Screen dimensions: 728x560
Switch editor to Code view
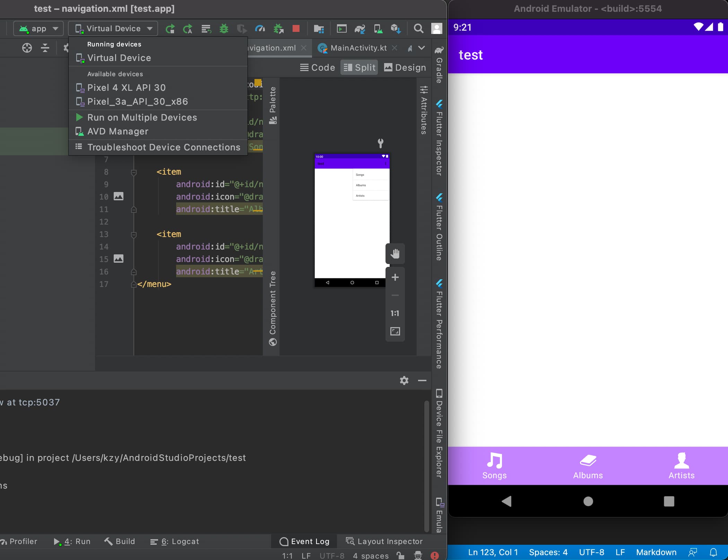(x=318, y=68)
